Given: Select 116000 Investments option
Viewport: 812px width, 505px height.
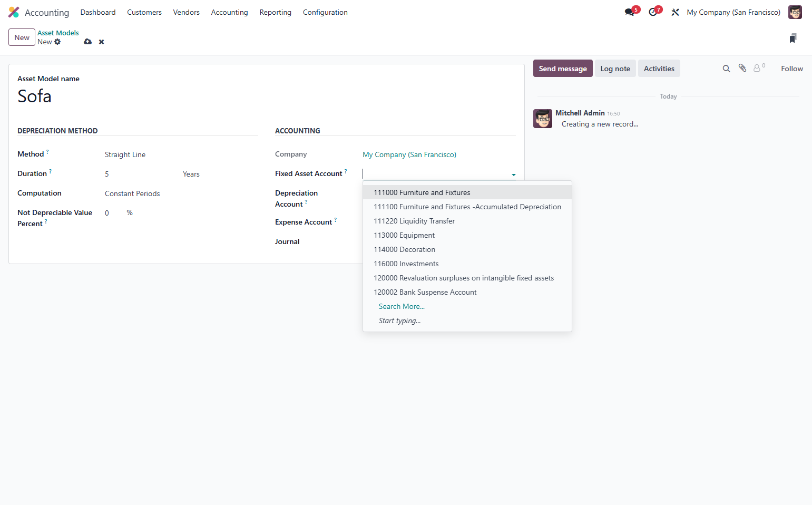Looking at the screenshot, I should pos(467,264).
